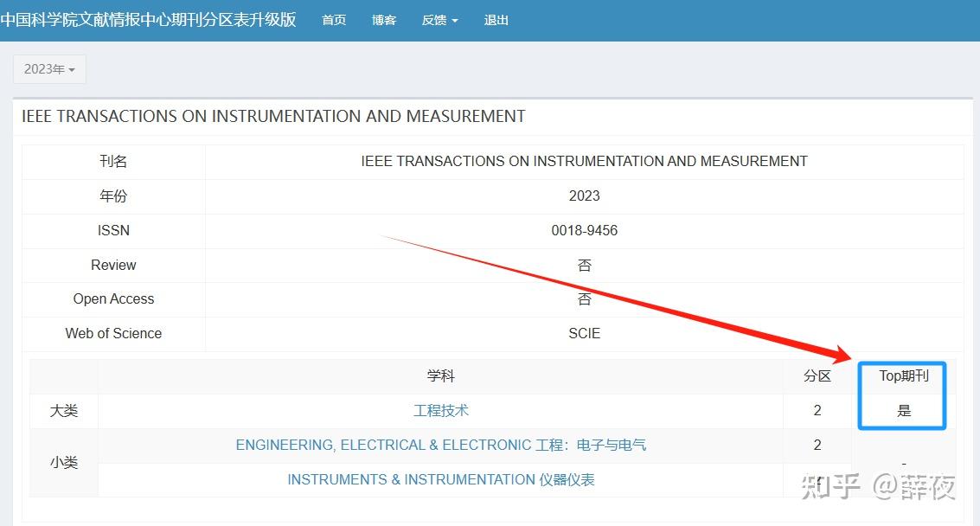Viewport: 980px width, 526px height.
Task: Click the Open Access row label
Action: coord(113,299)
